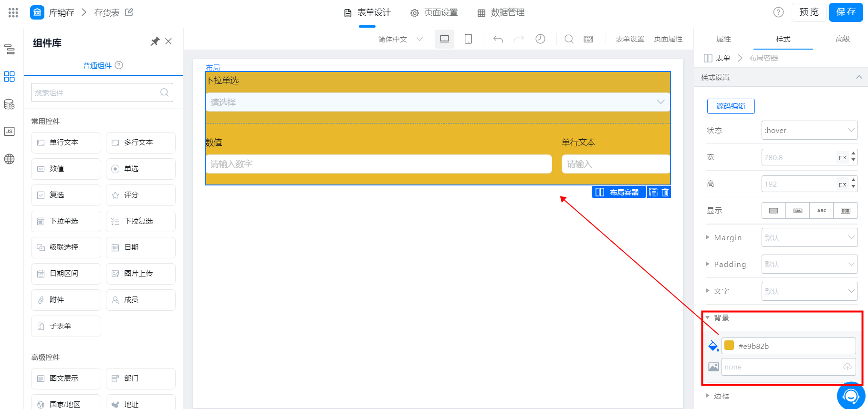Screen dimensions: 868x409
Task: Click the undo arrow in toolbar
Action: pos(498,39)
